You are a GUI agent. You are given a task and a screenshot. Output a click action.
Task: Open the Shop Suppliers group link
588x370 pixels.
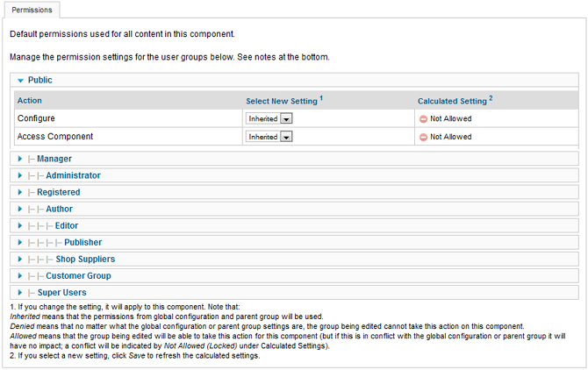click(x=85, y=260)
